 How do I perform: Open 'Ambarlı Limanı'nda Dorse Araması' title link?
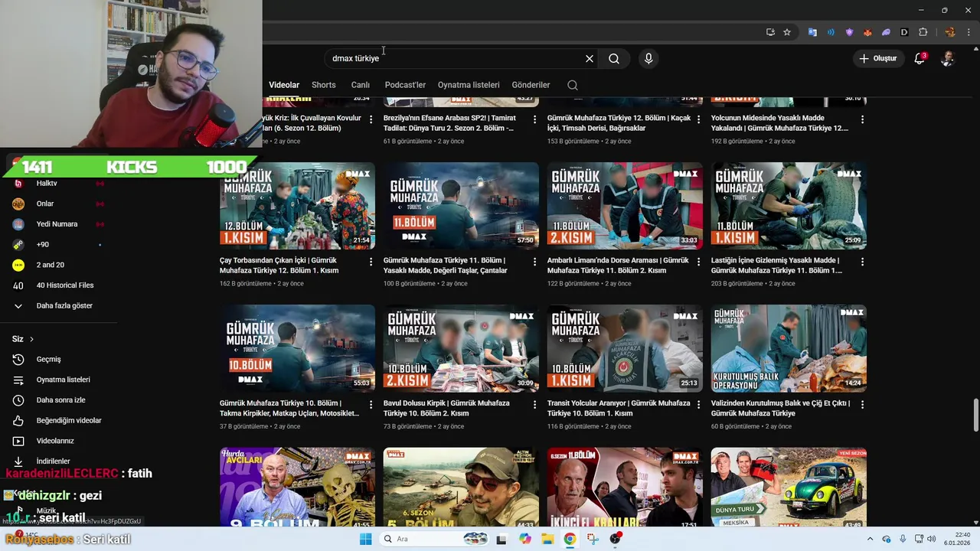click(618, 265)
